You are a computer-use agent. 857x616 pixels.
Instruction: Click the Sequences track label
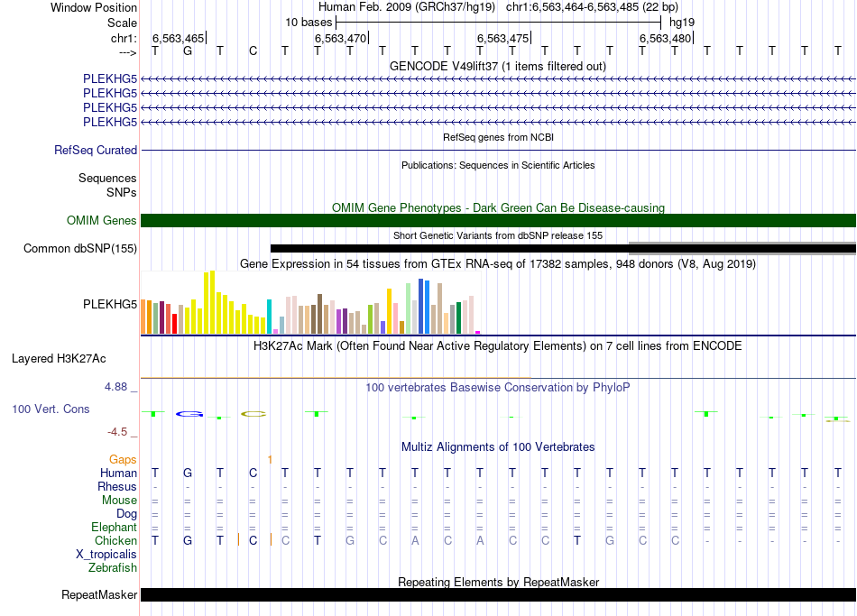(107, 179)
